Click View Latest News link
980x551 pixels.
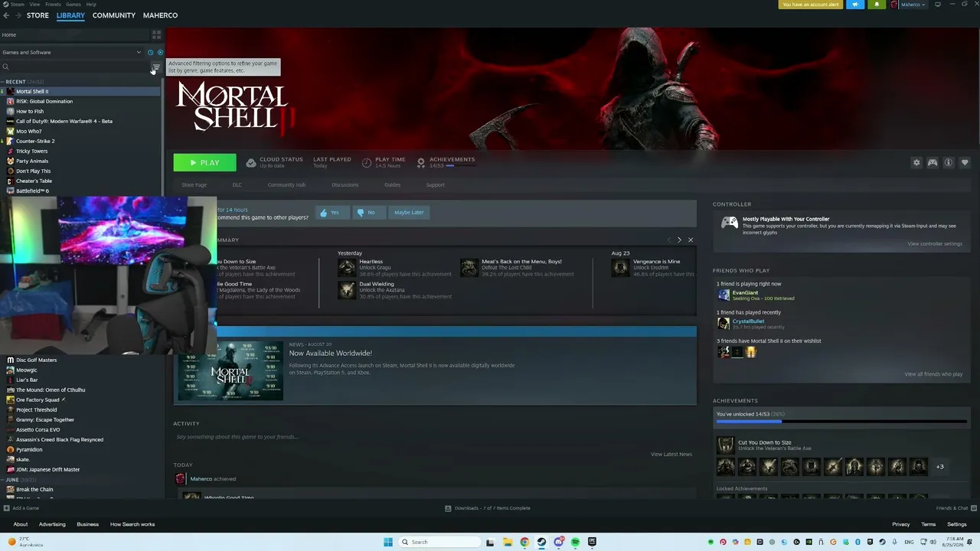(x=671, y=455)
